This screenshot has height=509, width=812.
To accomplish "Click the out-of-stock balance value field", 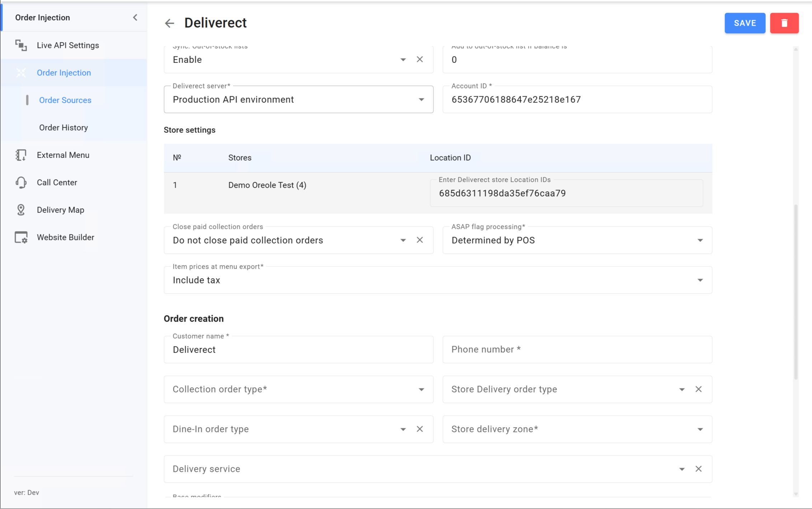I will 577,60.
